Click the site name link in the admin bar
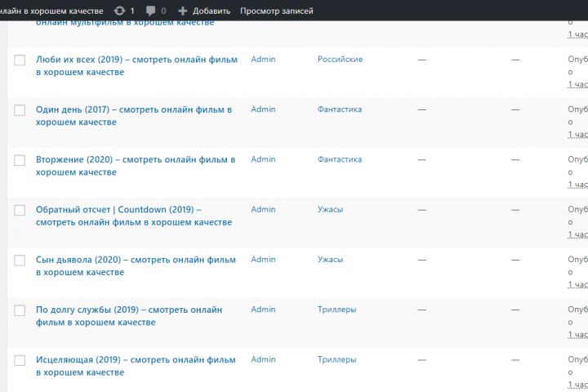 [51, 11]
